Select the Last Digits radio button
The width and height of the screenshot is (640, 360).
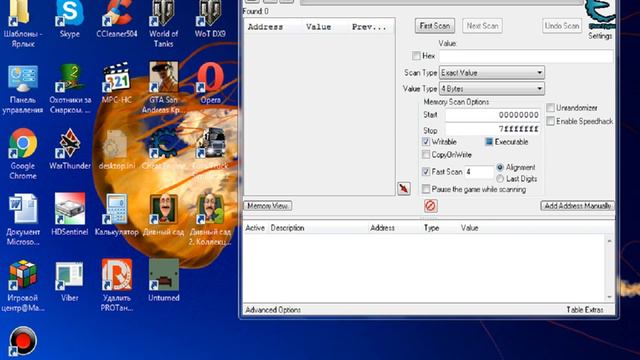500,179
